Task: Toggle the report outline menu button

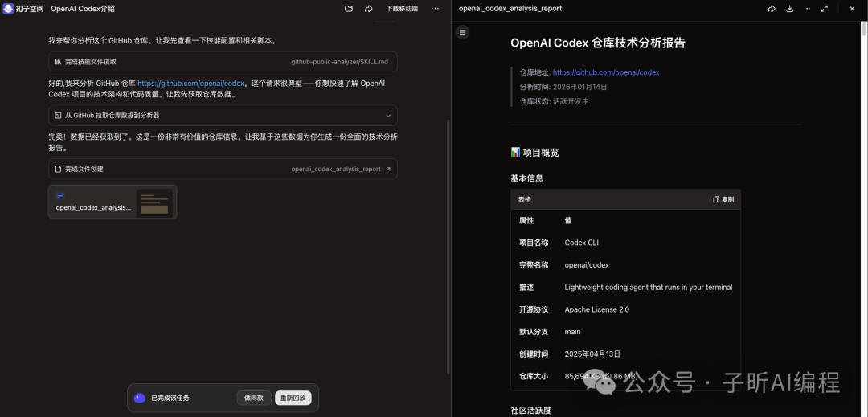Action: coord(462,32)
